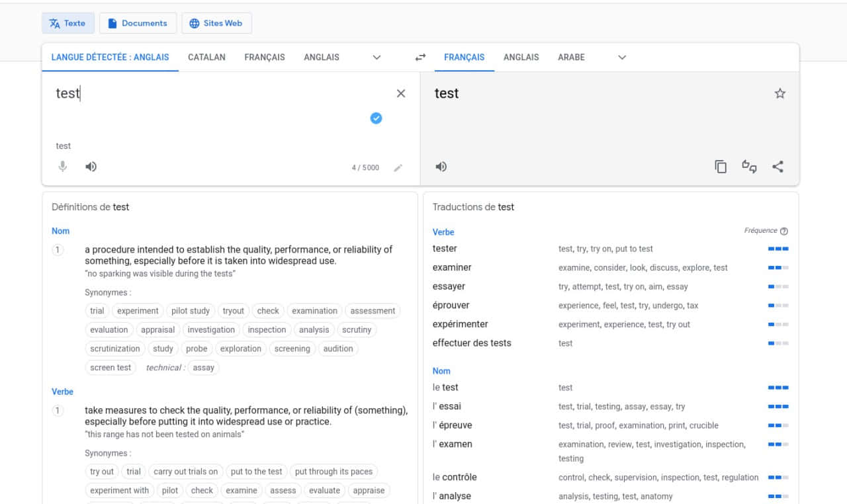The image size is (847, 504).
Task: Click the 'appraisal' synonym chip
Action: tap(158, 330)
